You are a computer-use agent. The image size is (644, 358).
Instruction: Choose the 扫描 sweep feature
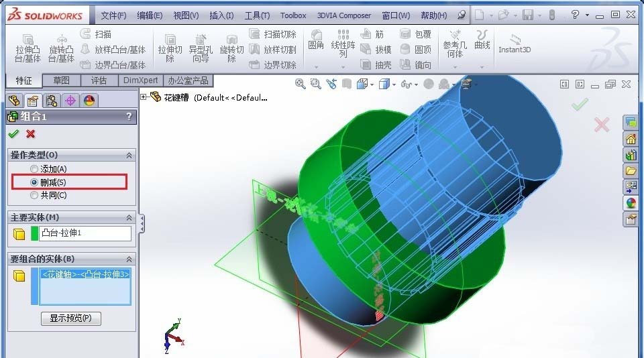tap(96, 34)
